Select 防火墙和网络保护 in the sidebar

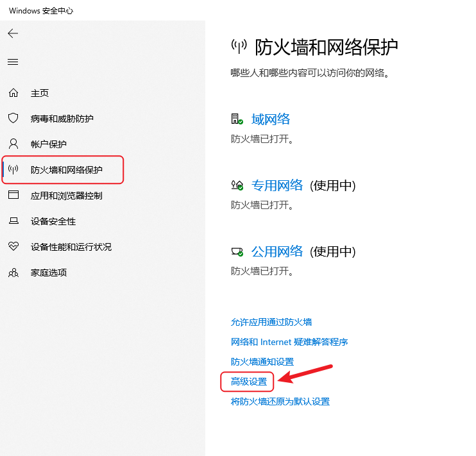click(x=67, y=170)
